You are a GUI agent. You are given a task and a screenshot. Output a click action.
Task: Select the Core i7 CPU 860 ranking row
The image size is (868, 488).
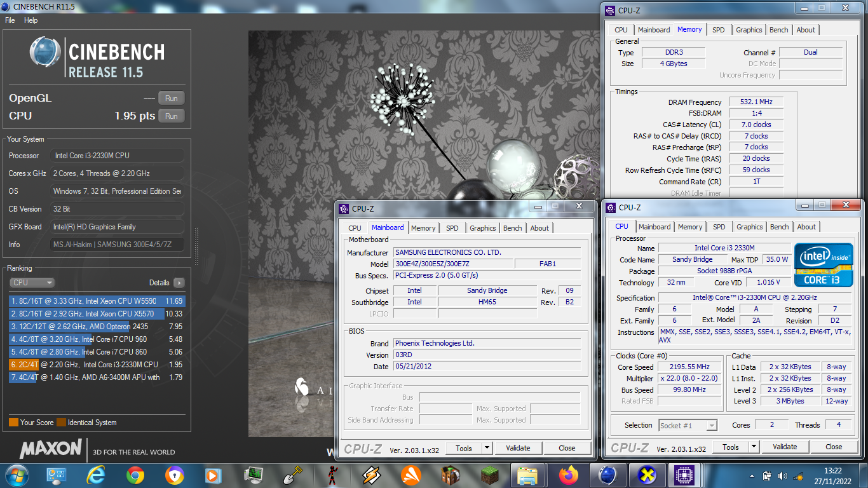point(97,352)
